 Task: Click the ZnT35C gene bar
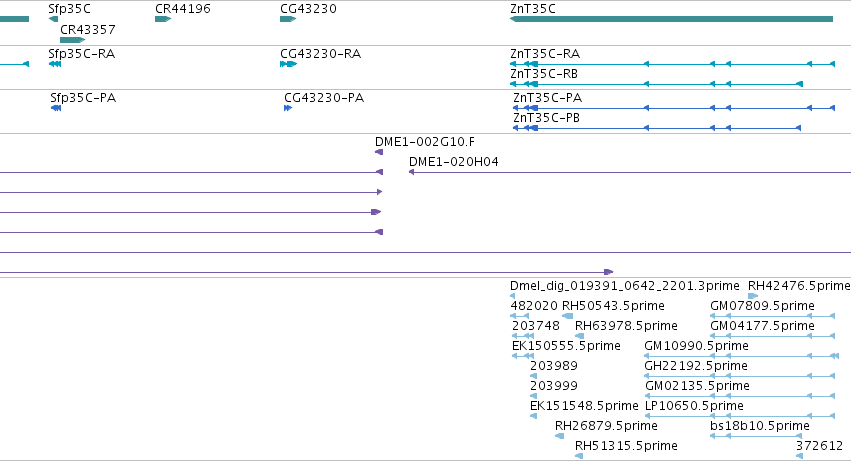tap(671, 19)
